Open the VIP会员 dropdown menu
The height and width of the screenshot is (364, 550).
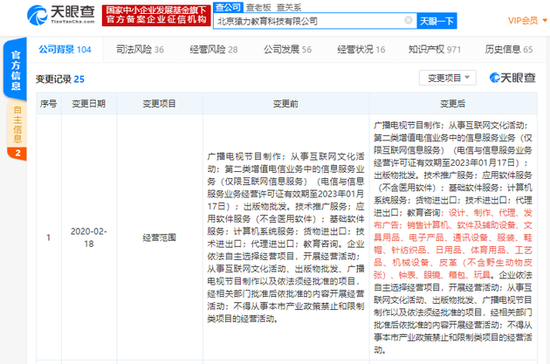[527, 21]
